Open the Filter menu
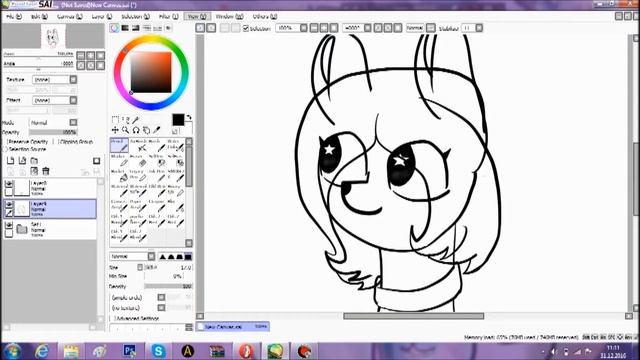Viewport: 640px width, 360px height. point(169,17)
